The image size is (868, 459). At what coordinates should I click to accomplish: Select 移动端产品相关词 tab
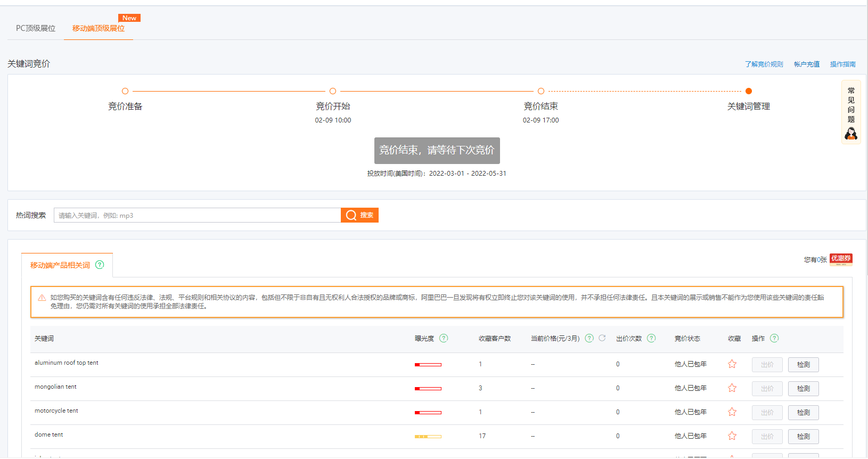[60, 265]
